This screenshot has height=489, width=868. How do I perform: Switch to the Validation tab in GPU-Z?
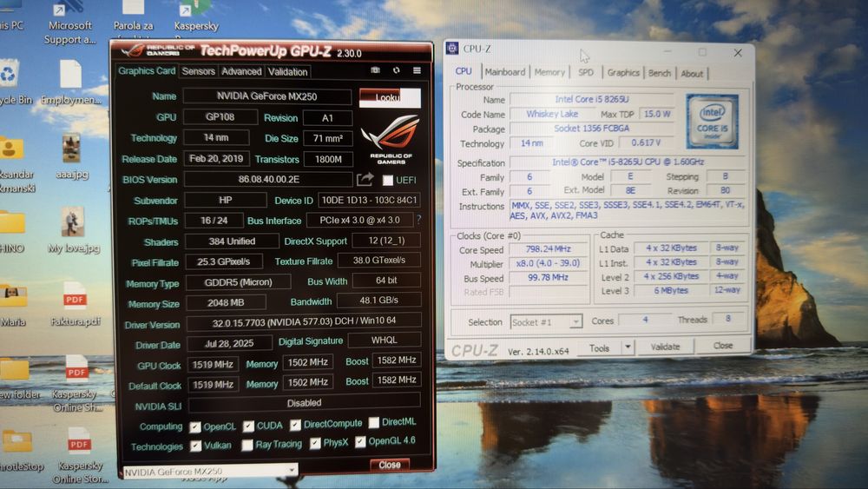(x=288, y=72)
